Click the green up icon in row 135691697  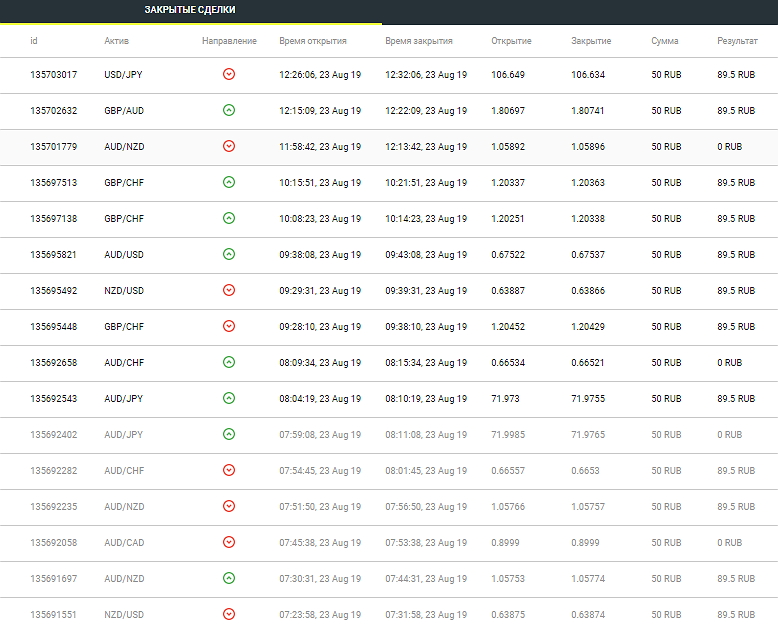pos(229,578)
